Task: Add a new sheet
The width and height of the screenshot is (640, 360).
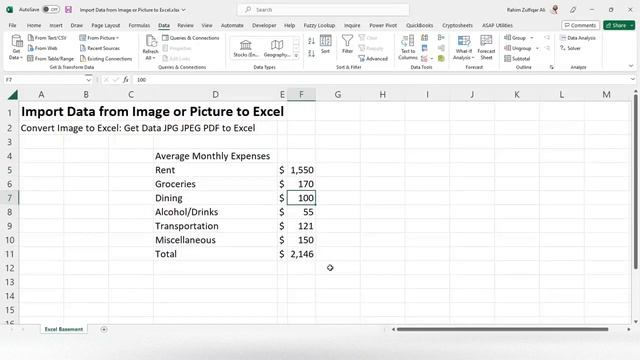Action: (104, 329)
